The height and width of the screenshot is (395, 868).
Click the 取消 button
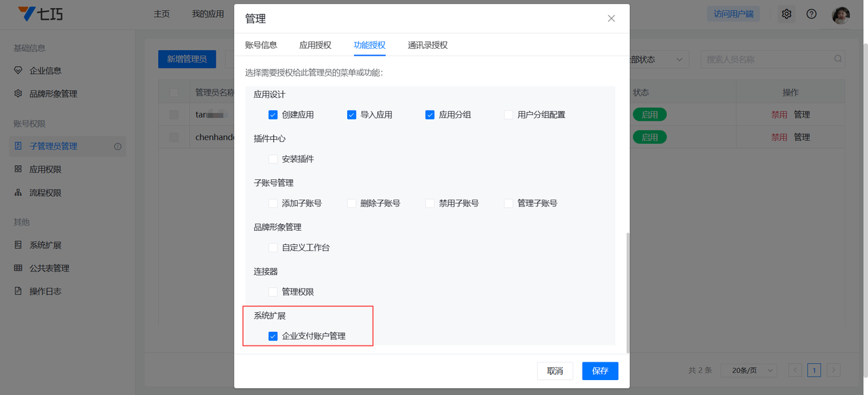555,371
